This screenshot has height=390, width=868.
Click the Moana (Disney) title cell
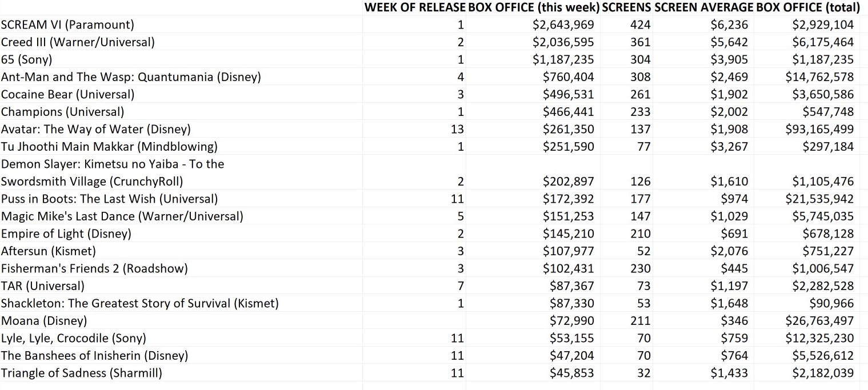coord(44,321)
